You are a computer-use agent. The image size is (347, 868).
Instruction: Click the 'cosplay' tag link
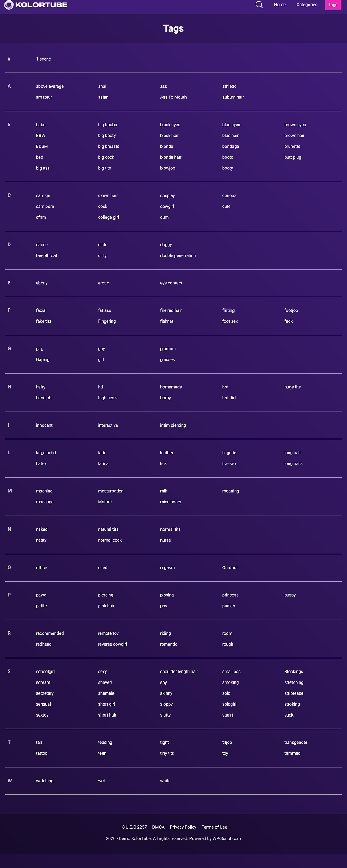click(x=167, y=195)
